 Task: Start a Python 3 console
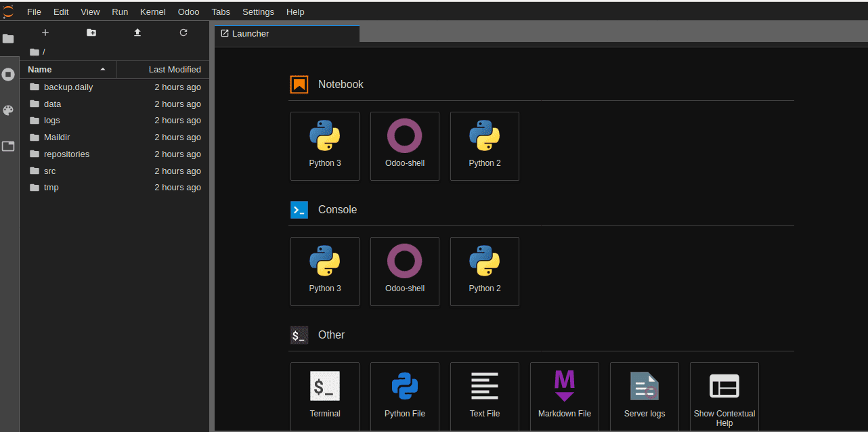(325, 272)
